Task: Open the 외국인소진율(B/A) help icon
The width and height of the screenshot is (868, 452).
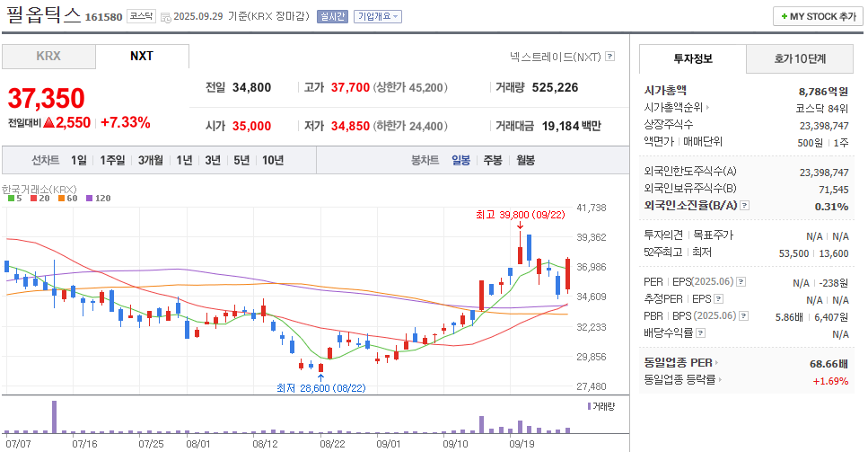Action: coord(744,206)
